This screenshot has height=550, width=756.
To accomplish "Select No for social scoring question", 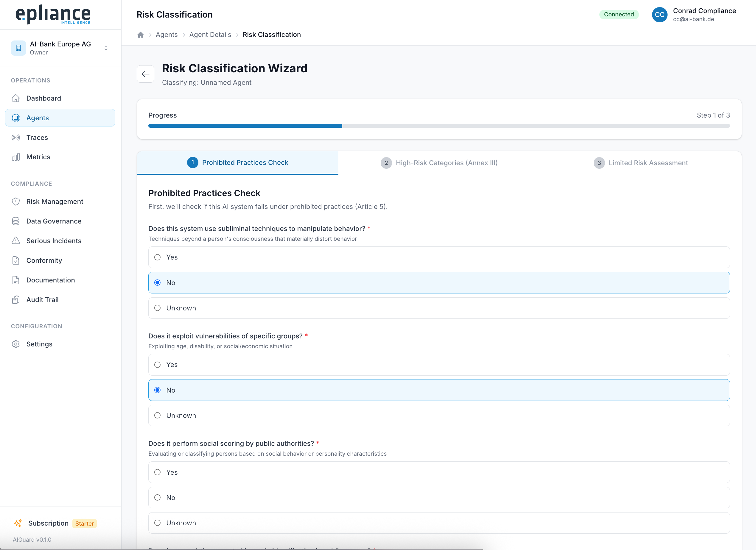I will click(x=439, y=498).
